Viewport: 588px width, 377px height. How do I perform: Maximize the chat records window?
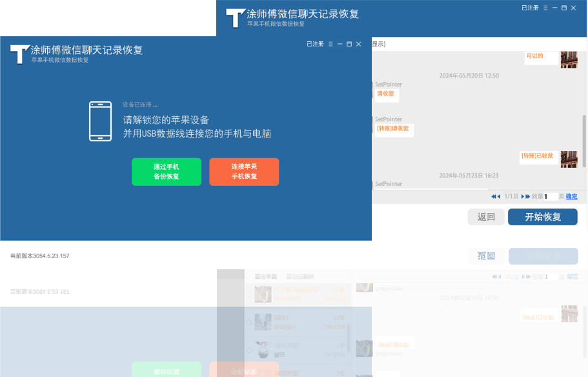pyautogui.click(x=564, y=8)
